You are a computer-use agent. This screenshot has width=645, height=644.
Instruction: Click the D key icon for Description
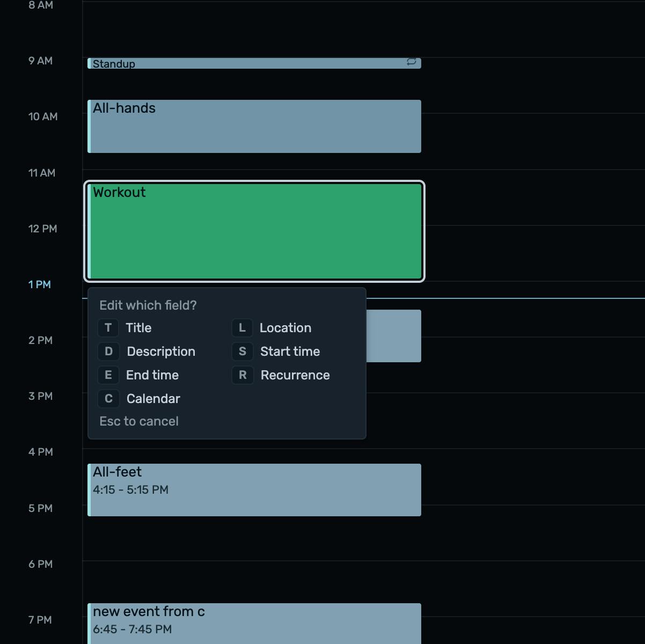(x=108, y=352)
